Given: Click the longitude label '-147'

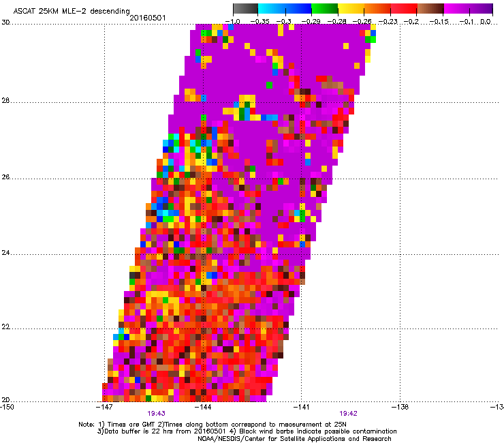Looking at the screenshot, I should tap(104, 407).
